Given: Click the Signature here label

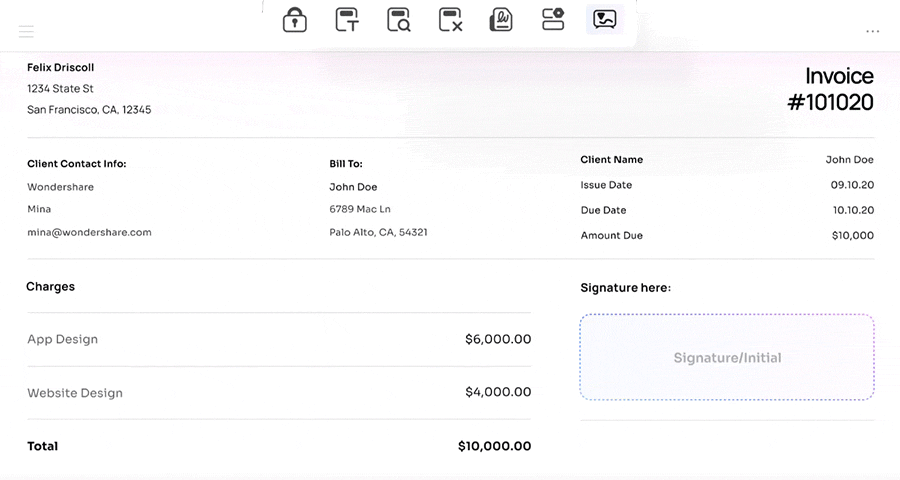Looking at the screenshot, I should pyautogui.click(x=626, y=288).
